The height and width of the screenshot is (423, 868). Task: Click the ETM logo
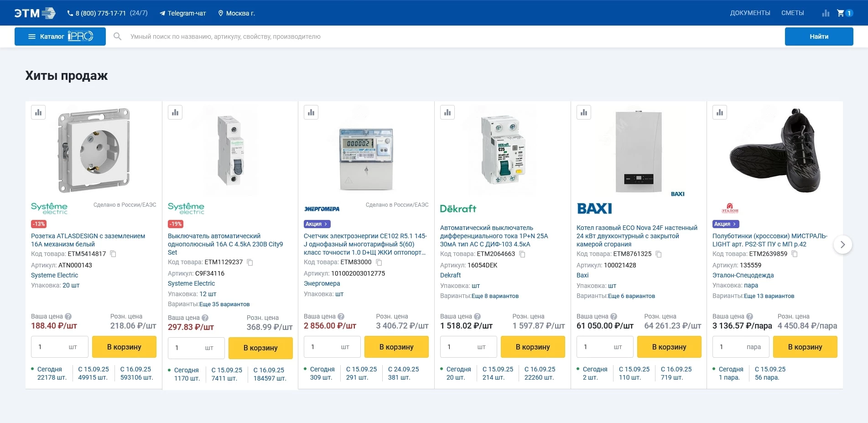(x=35, y=13)
